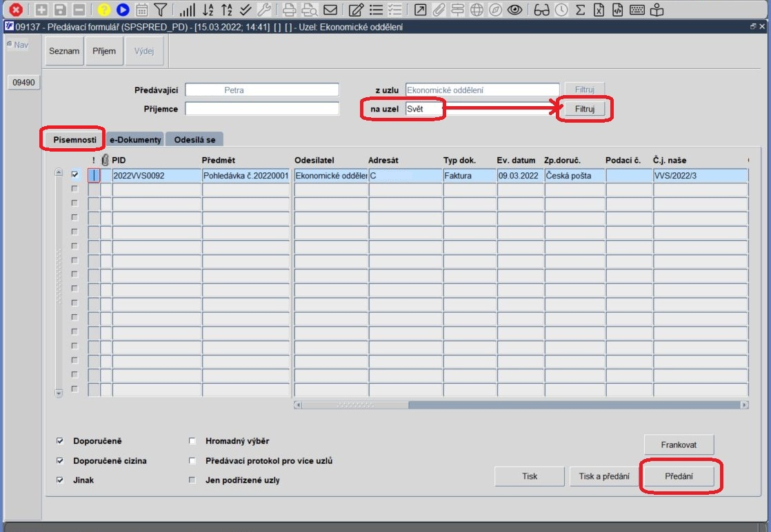The width and height of the screenshot is (771, 532).
Task: Click the Nav panel label
Action: click(21, 45)
